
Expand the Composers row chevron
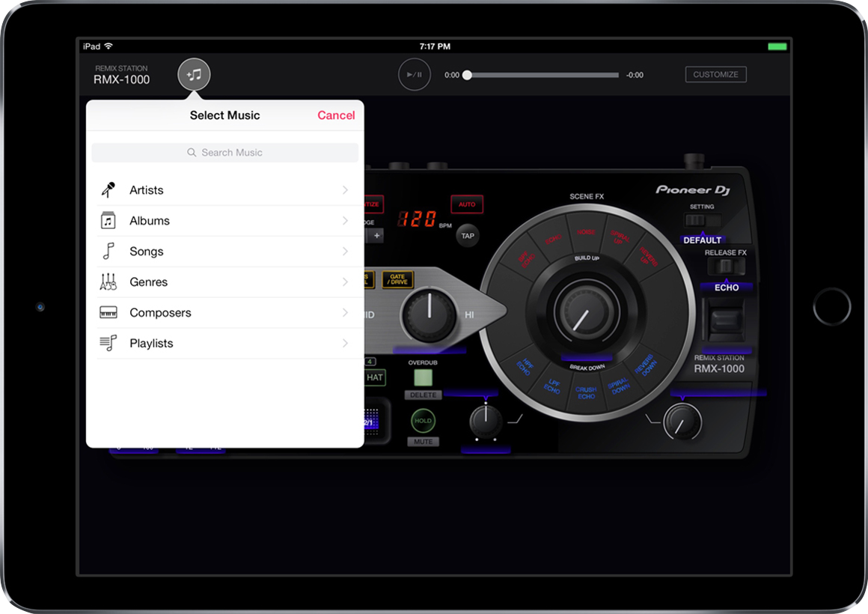point(345,312)
